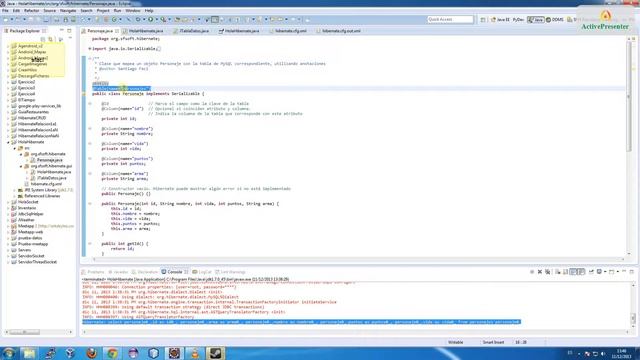Click the green Run toolbar button
This screenshot has width=640, height=360.
point(151,20)
